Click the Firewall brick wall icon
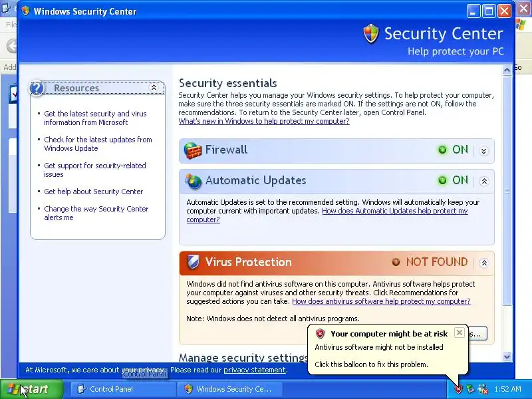532x399 pixels. [x=193, y=150]
